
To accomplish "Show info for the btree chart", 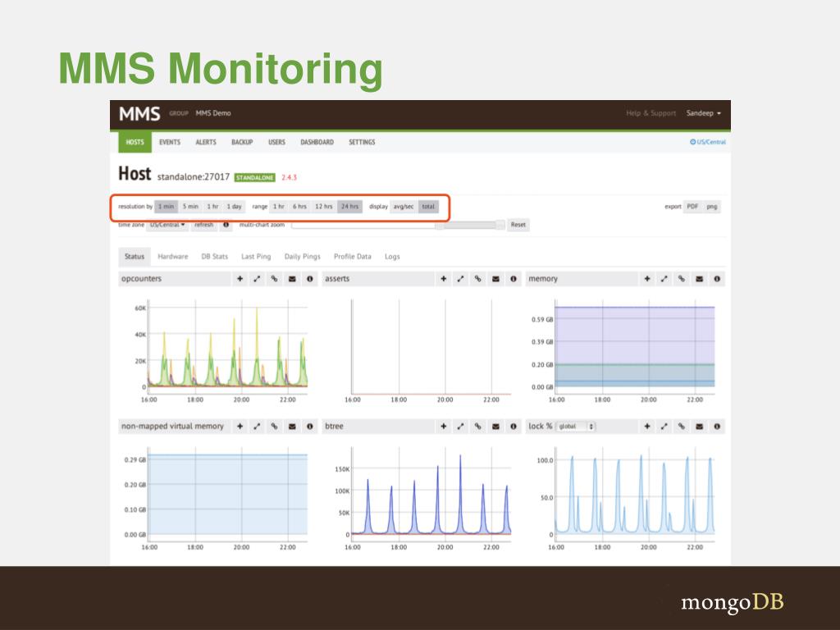I will 514,427.
